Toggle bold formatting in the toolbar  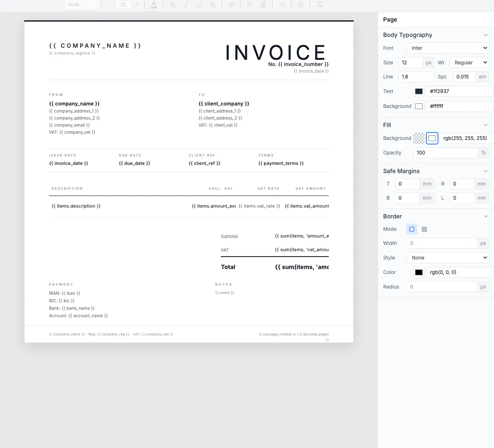click(173, 5)
